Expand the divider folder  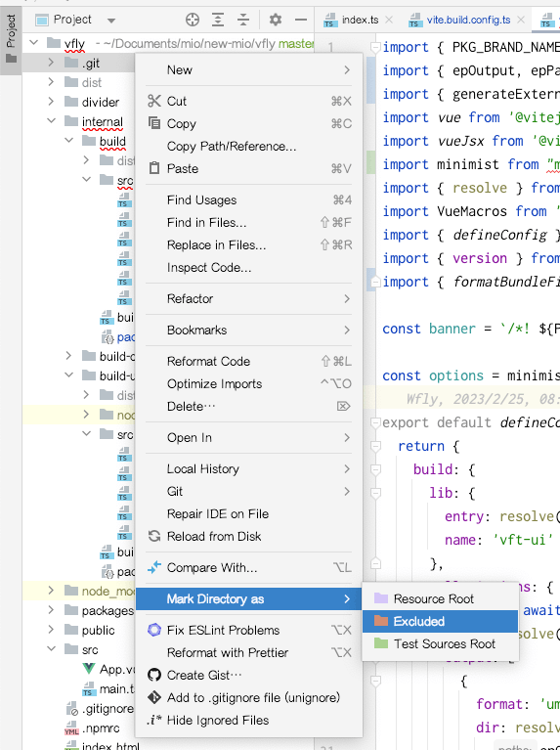(51, 102)
